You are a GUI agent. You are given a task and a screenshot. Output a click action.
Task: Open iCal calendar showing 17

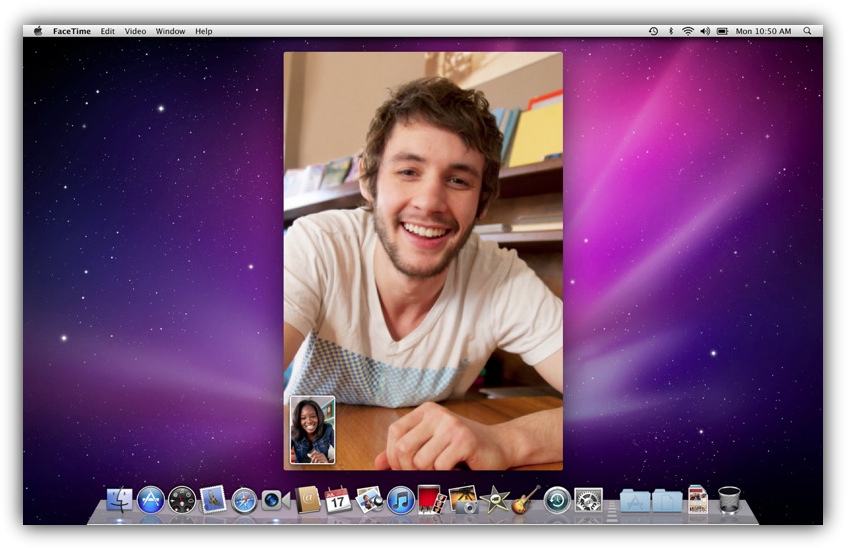point(338,499)
